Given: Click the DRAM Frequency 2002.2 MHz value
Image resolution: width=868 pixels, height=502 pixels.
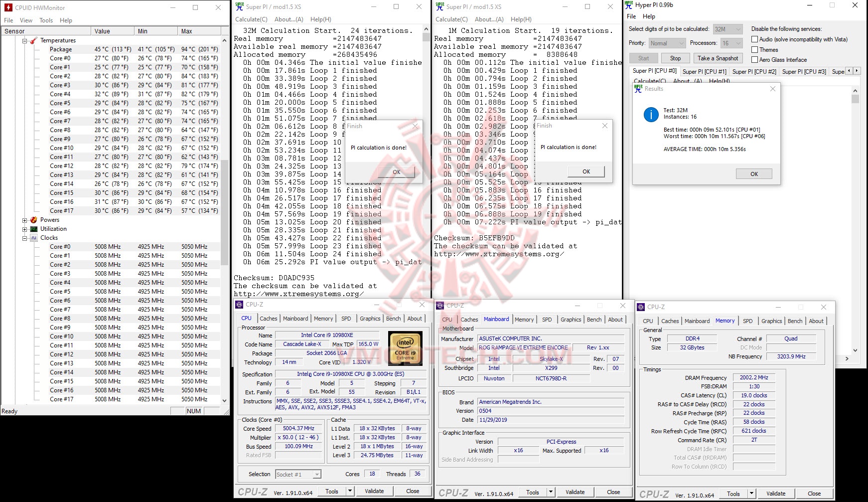Looking at the screenshot, I should point(754,378).
